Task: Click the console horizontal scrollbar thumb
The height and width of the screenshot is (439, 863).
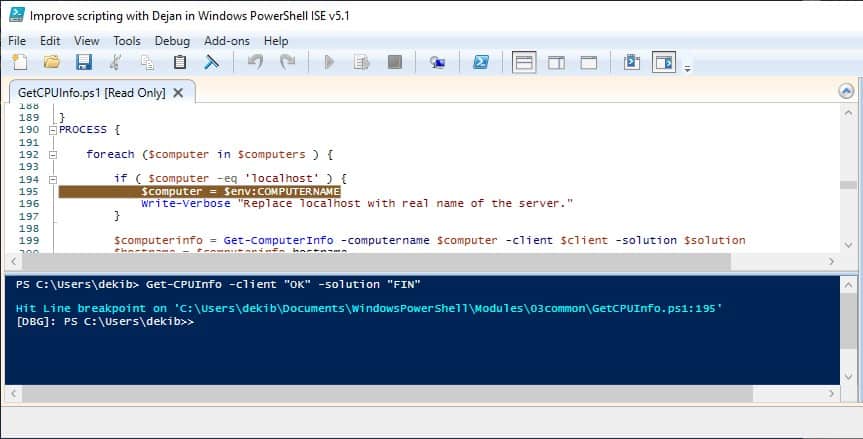Action: pos(387,393)
